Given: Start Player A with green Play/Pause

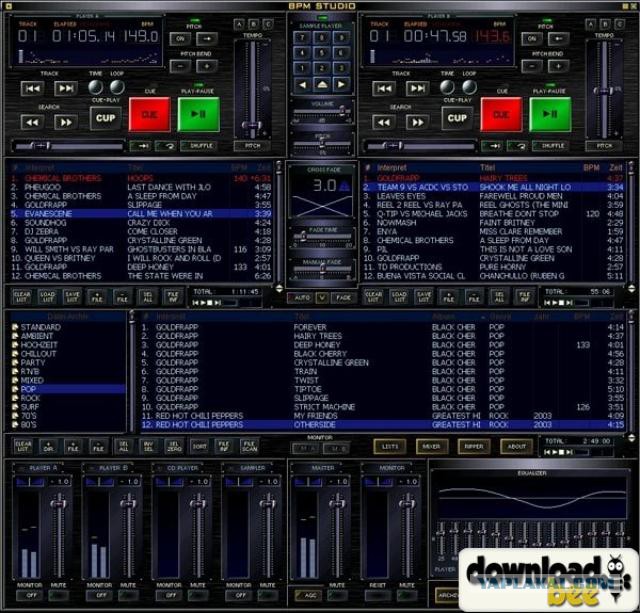Looking at the screenshot, I should pyautogui.click(x=199, y=115).
